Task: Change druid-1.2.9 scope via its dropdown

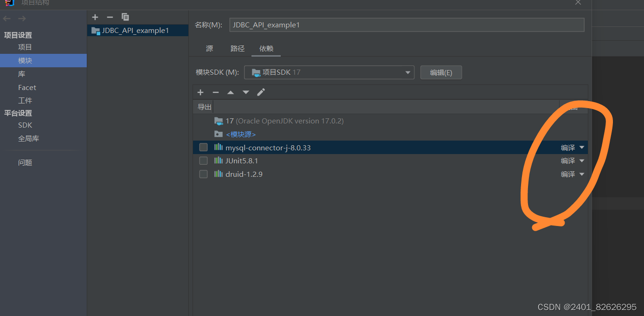Action: tap(582, 174)
